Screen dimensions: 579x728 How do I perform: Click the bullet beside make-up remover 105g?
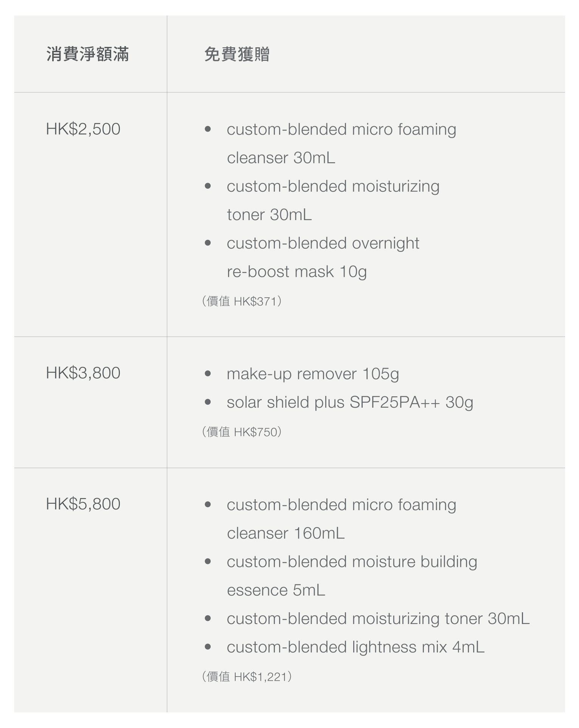click(x=208, y=374)
